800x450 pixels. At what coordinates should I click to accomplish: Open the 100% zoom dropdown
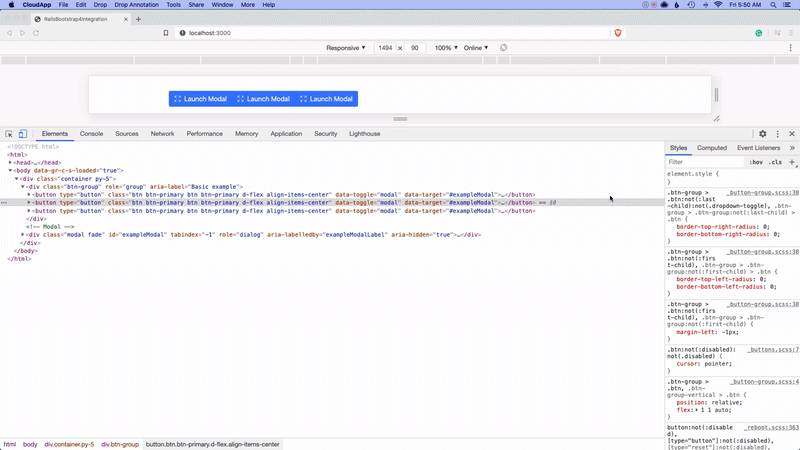[x=445, y=48]
